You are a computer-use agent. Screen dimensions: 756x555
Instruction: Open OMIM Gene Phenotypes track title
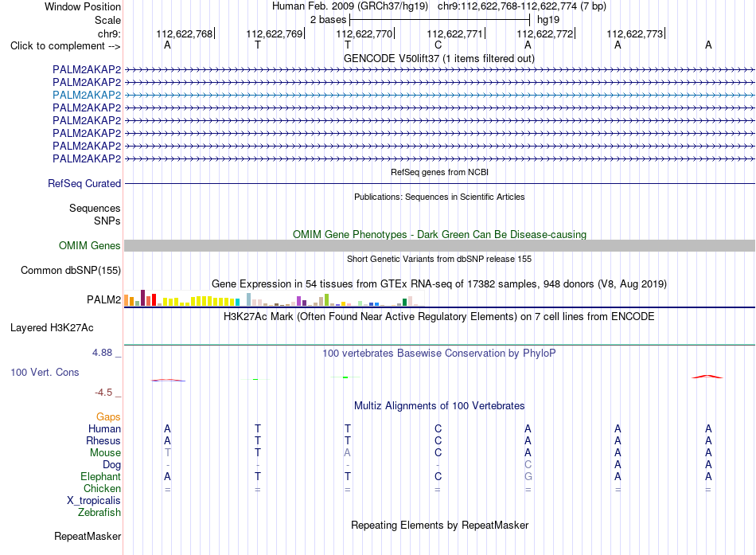coord(439,235)
